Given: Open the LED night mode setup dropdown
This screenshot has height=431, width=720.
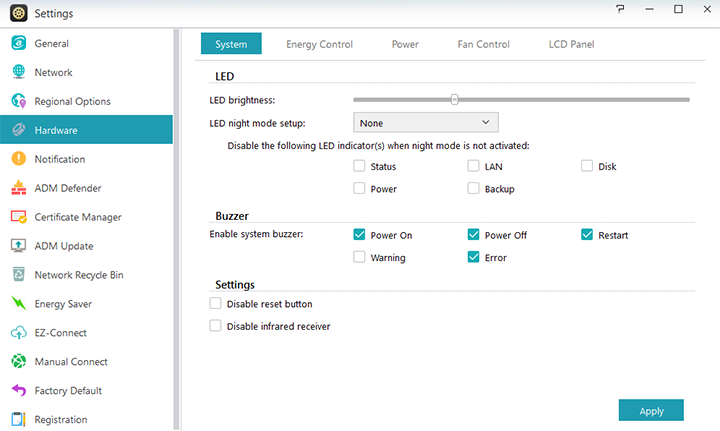Looking at the screenshot, I should click(425, 123).
